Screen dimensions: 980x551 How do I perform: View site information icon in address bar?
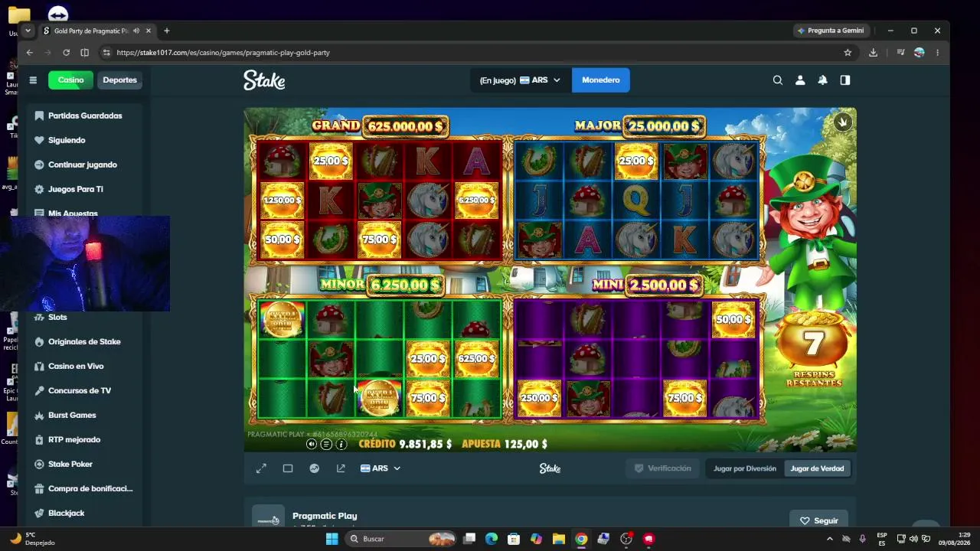[106, 53]
